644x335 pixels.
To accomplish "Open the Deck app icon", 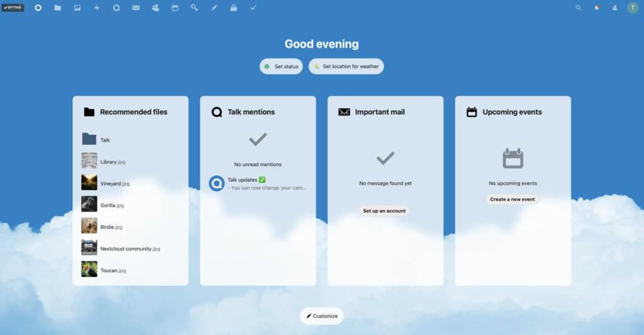I will pos(233,8).
